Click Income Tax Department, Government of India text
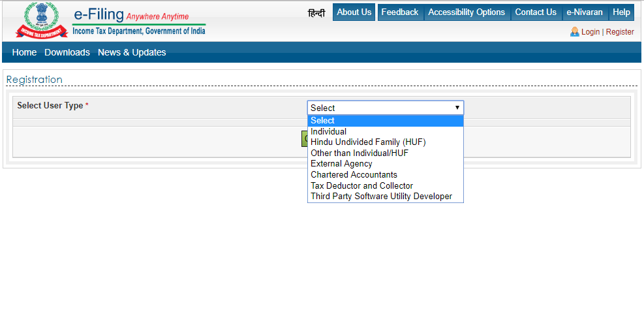This screenshot has width=644, height=333. point(139,31)
